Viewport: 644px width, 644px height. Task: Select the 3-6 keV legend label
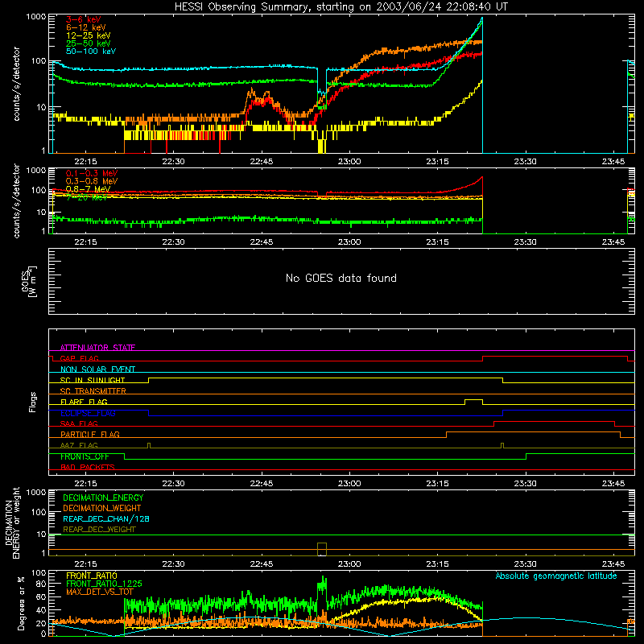pyautogui.click(x=84, y=19)
